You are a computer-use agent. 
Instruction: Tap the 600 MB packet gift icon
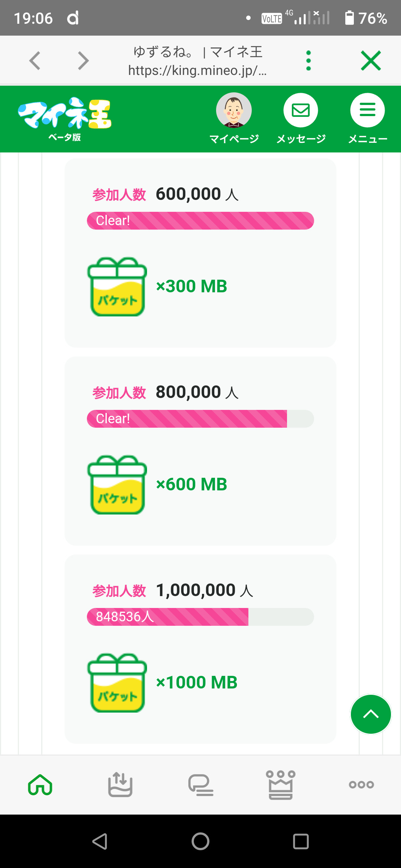point(117,485)
